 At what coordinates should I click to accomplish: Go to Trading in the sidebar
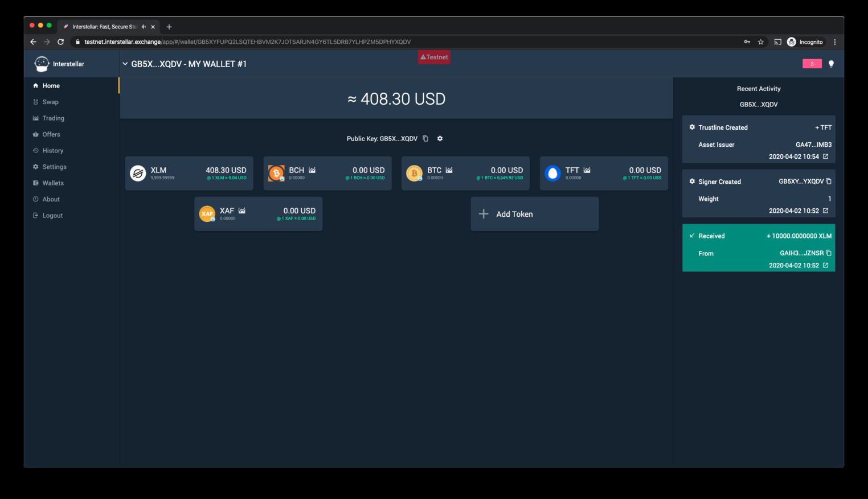click(53, 118)
